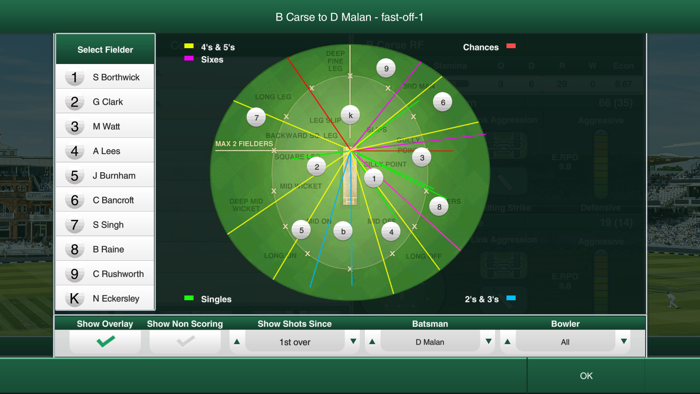The width and height of the screenshot is (700, 394).
Task: Click the SILLY POINT field position label
Action: click(x=385, y=164)
